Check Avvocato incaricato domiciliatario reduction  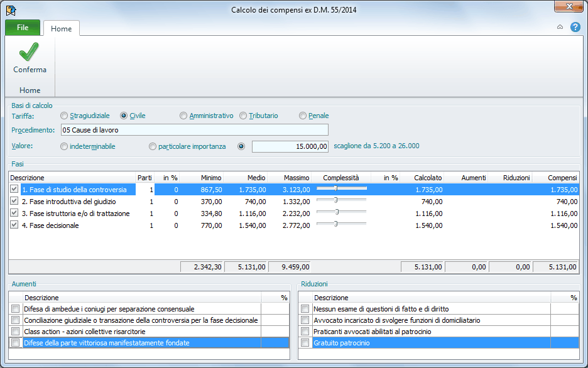point(305,320)
